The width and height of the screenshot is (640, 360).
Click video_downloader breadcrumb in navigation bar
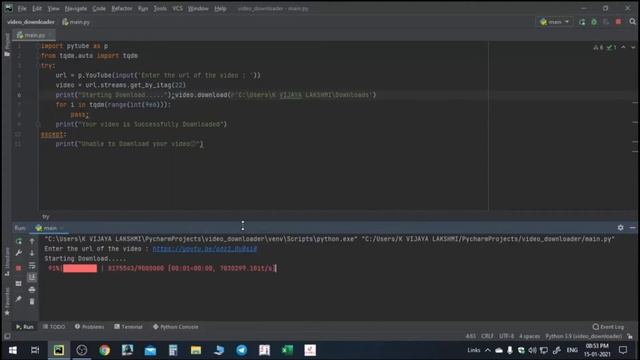tap(31, 22)
